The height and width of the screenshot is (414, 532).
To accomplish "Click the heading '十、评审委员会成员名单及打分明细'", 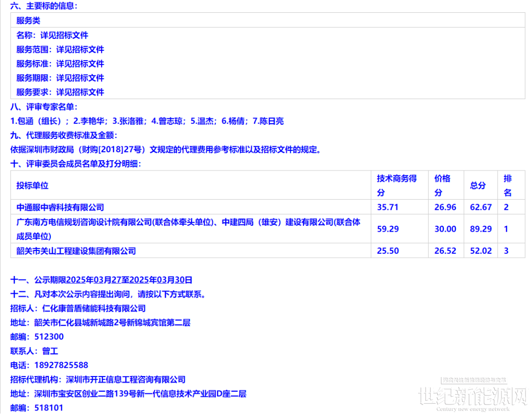I will (76, 164).
